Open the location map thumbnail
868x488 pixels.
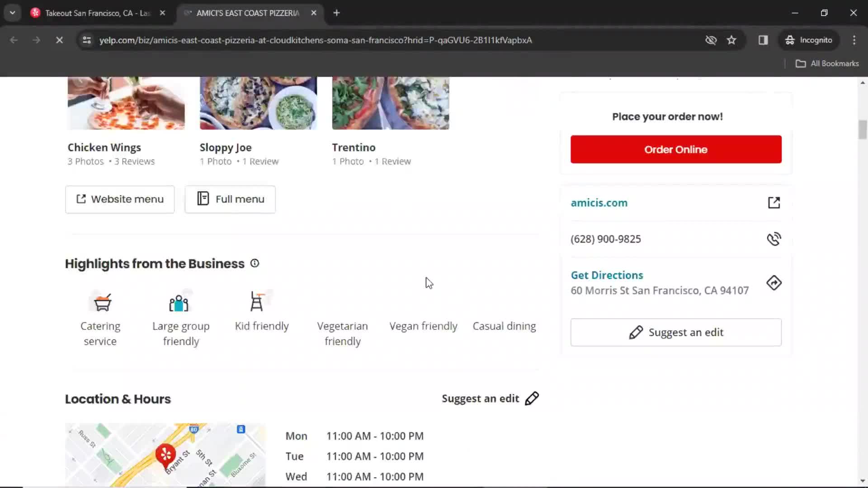click(165, 455)
